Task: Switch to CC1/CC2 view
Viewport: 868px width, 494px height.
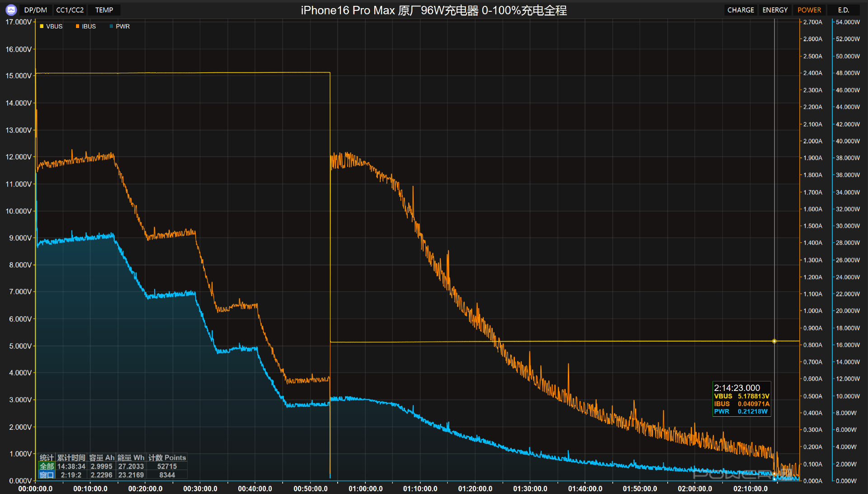Action: point(70,10)
